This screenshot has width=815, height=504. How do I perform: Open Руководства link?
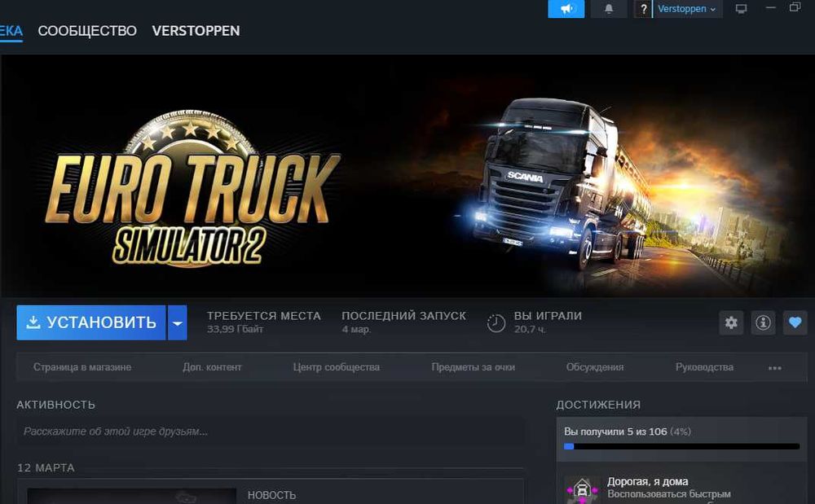704,367
